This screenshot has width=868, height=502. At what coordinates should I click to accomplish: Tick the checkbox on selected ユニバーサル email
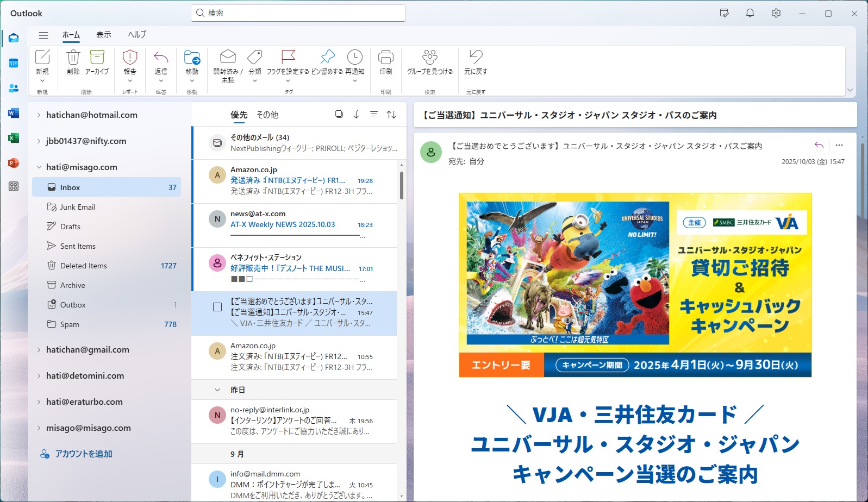tap(217, 307)
